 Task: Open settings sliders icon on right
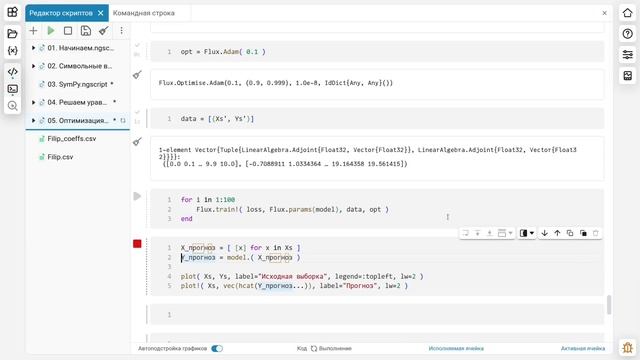click(627, 54)
